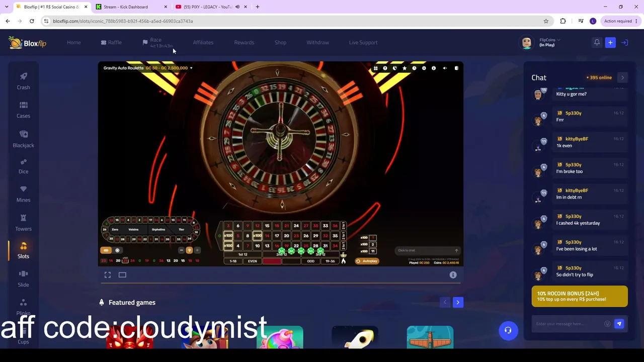Bet on 19-36 high numbers
This screenshot has height=362, width=644.
pos(330,261)
